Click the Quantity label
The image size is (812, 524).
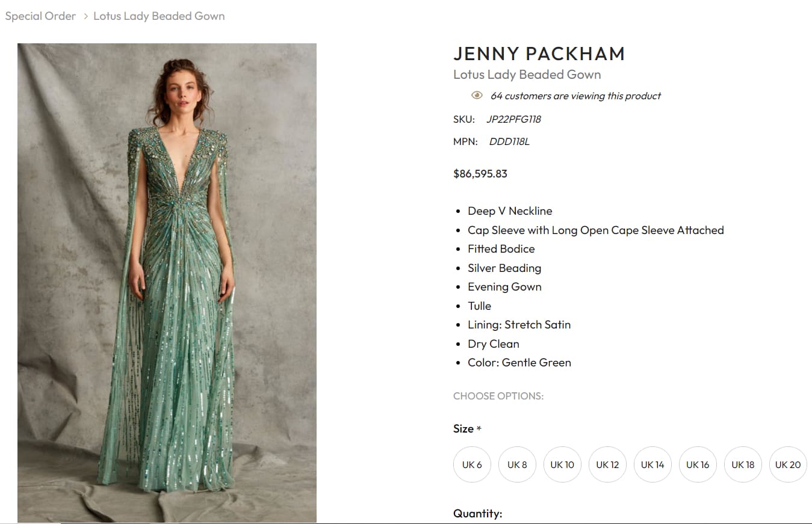pos(477,513)
